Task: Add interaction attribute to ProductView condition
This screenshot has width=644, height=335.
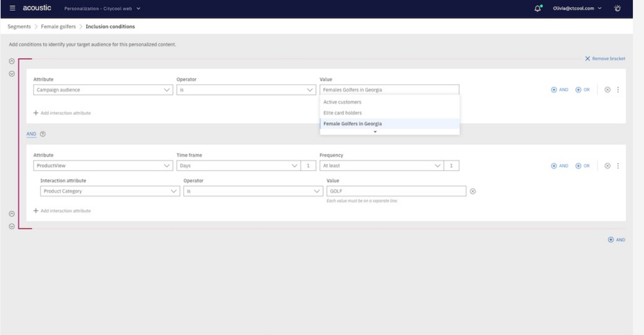Action: (62, 211)
